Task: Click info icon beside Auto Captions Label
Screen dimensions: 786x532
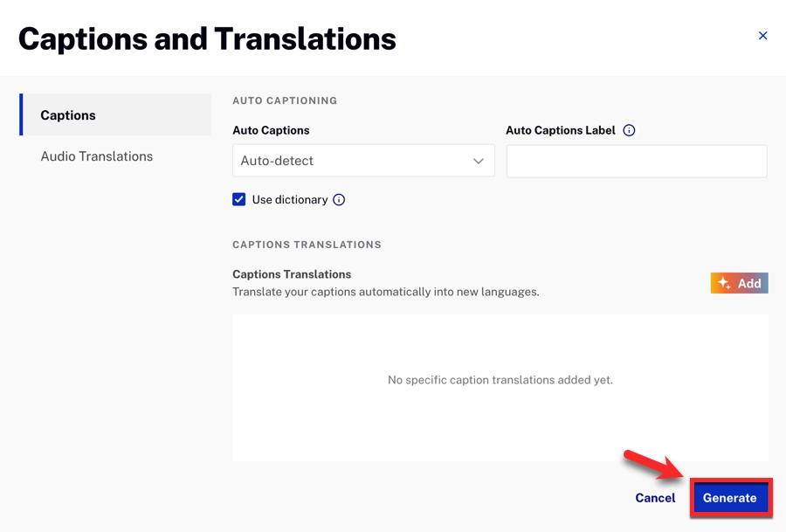Action: pos(629,130)
